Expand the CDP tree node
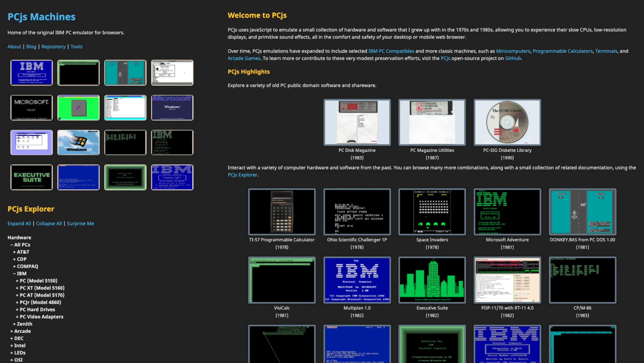The width and height of the screenshot is (644, 363). [x=20, y=259]
